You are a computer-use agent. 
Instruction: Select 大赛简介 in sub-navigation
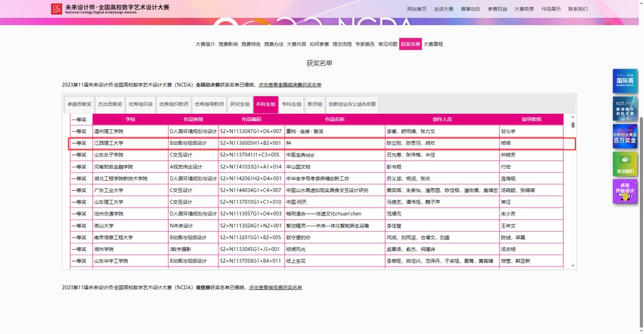206,44
